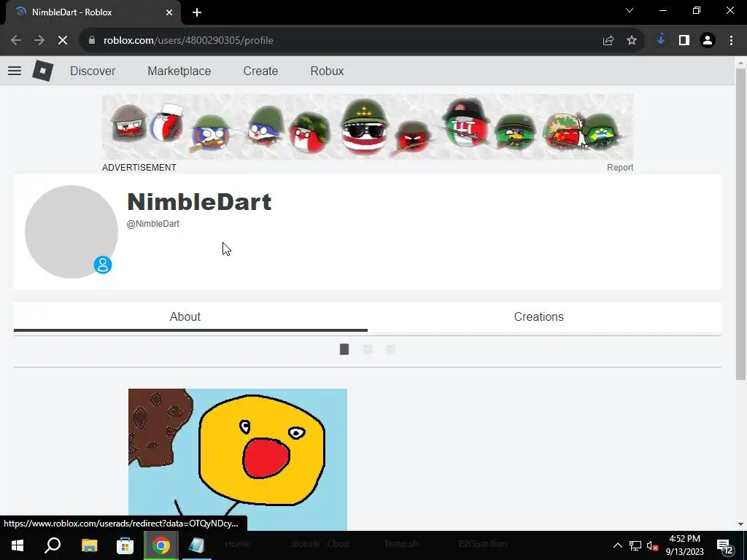The image size is (747, 560).
Task: Open the Marketplace page
Action: (179, 71)
